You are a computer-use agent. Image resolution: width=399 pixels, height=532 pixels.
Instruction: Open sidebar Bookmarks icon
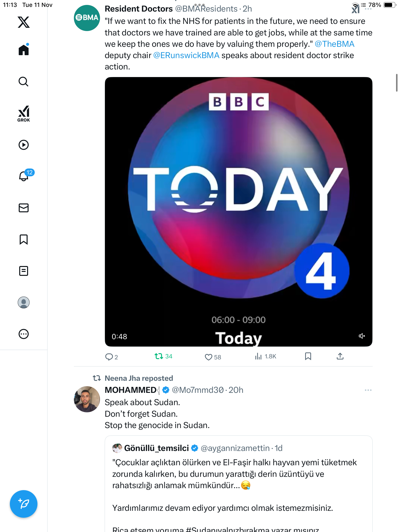[24, 239]
